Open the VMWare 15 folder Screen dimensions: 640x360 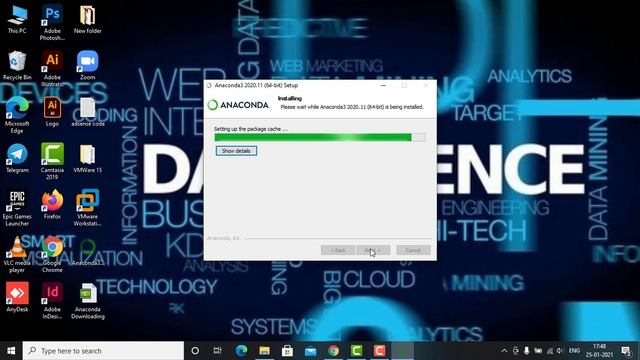click(x=87, y=158)
